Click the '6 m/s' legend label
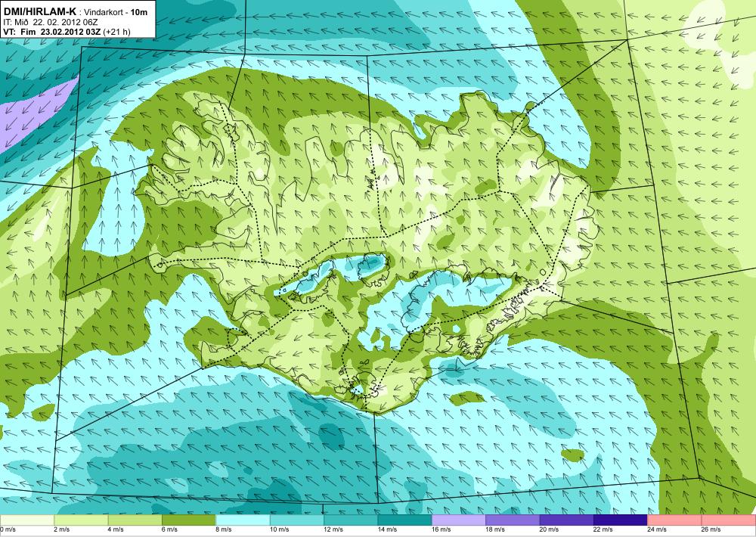Screen dimensions: 756x537 (x=169, y=529)
